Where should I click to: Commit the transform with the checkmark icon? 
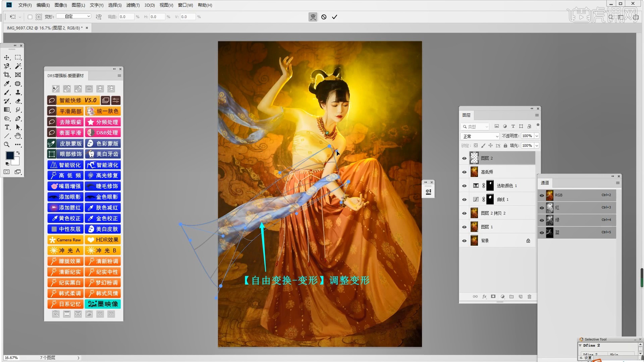pos(334,17)
